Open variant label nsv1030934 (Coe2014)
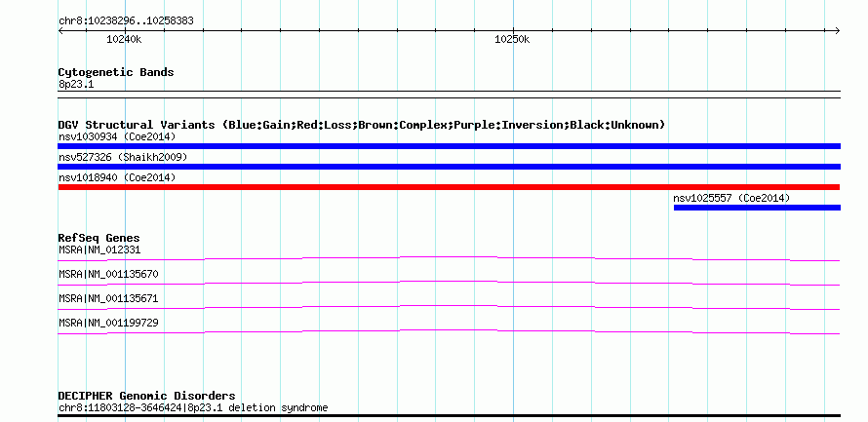The width and height of the screenshot is (868, 422). point(117,136)
